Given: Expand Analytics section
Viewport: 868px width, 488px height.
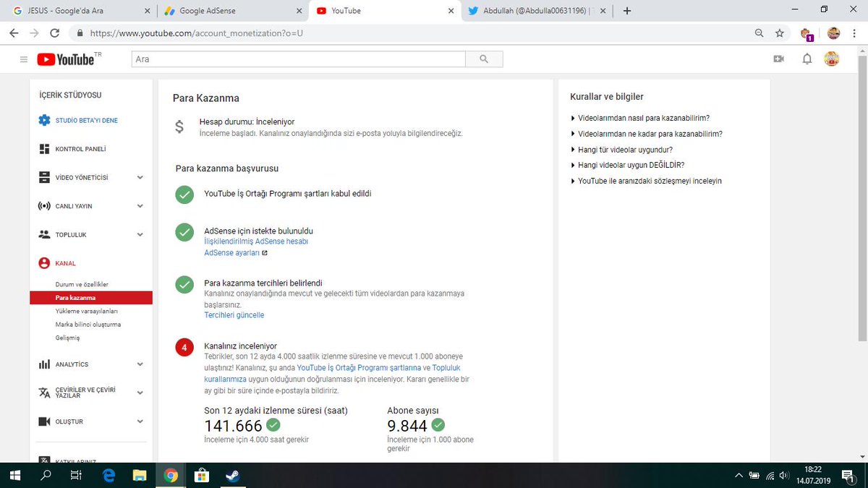Looking at the screenshot, I should 140,364.
